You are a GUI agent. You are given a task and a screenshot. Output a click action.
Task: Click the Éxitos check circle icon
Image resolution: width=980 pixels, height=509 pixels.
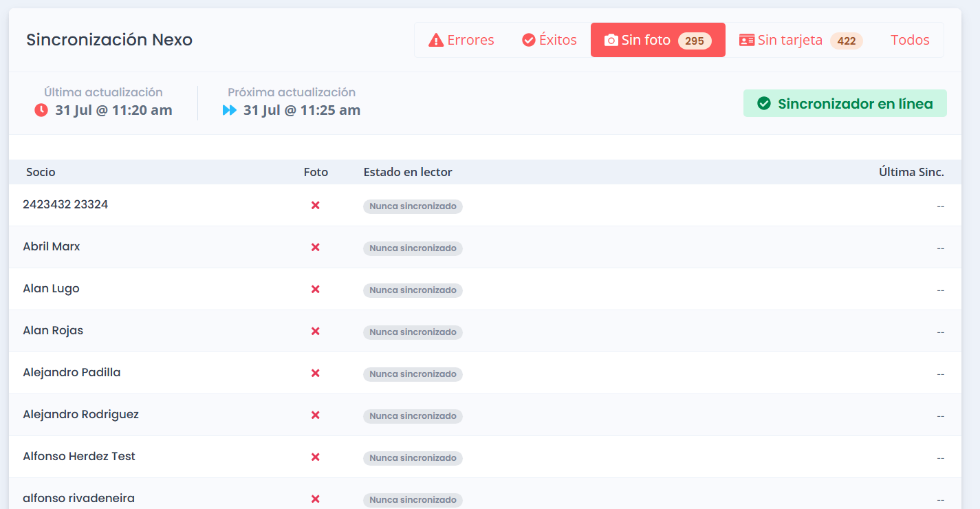tap(529, 41)
